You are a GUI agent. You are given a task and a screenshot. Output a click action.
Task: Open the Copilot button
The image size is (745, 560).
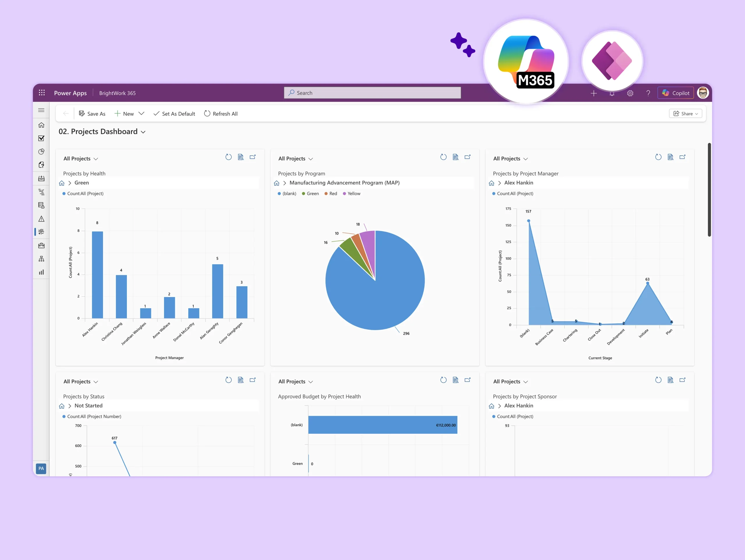click(676, 93)
